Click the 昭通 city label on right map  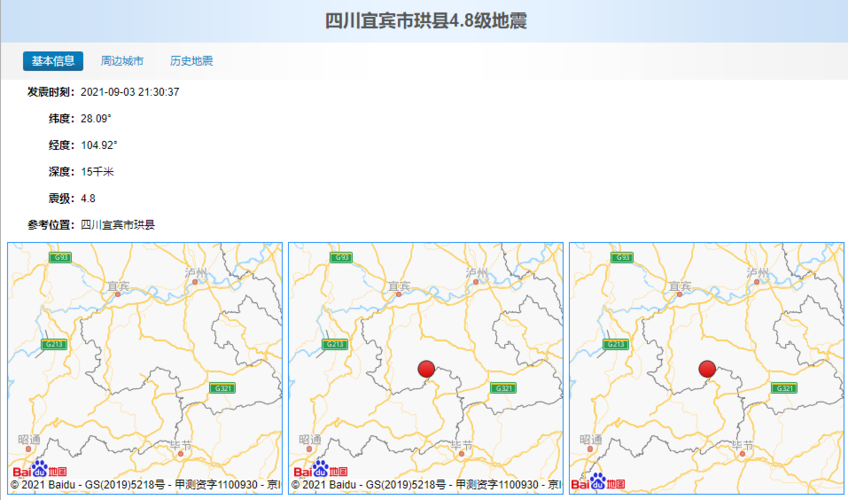[591, 439]
